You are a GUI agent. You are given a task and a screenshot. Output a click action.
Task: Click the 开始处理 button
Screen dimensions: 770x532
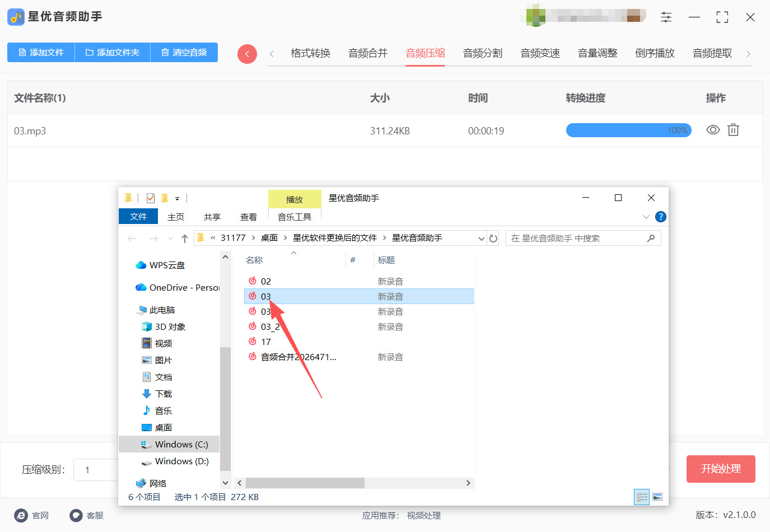721,469
